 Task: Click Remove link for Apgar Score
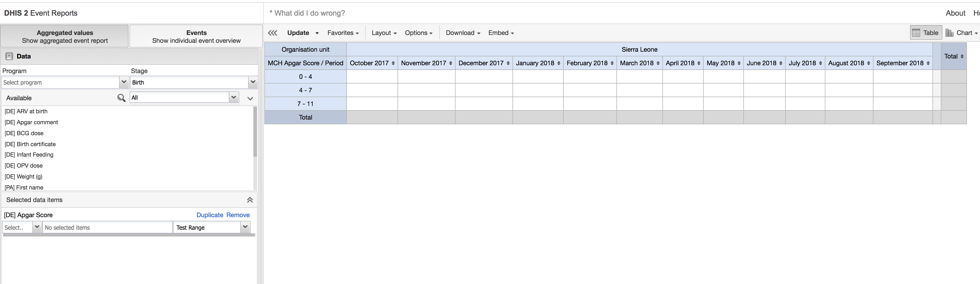(x=238, y=215)
